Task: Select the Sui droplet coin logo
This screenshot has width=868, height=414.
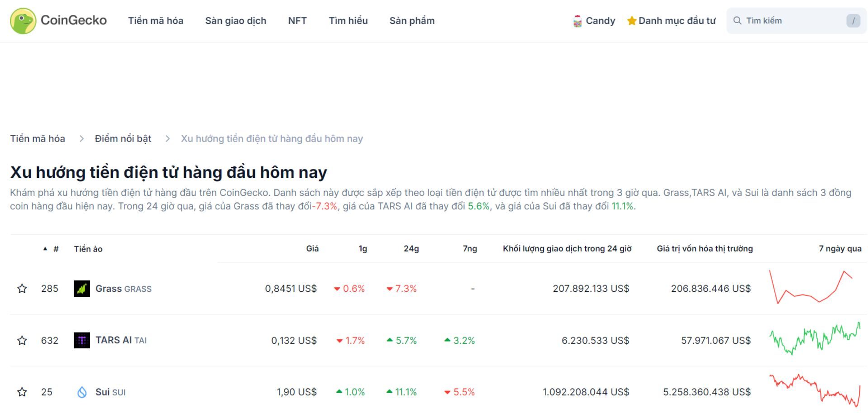Action: coord(82,392)
